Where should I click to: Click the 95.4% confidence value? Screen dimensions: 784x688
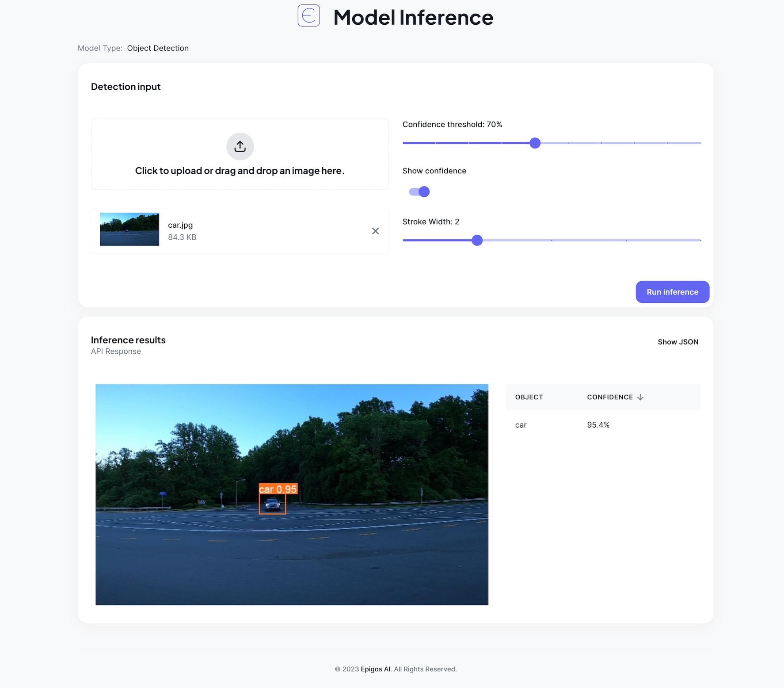pos(598,425)
